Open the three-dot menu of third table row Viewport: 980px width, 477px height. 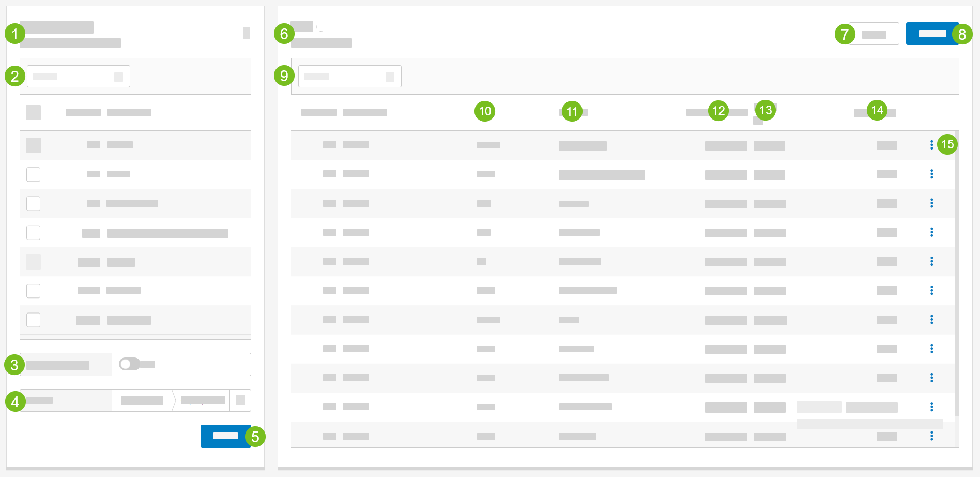(932, 203)
